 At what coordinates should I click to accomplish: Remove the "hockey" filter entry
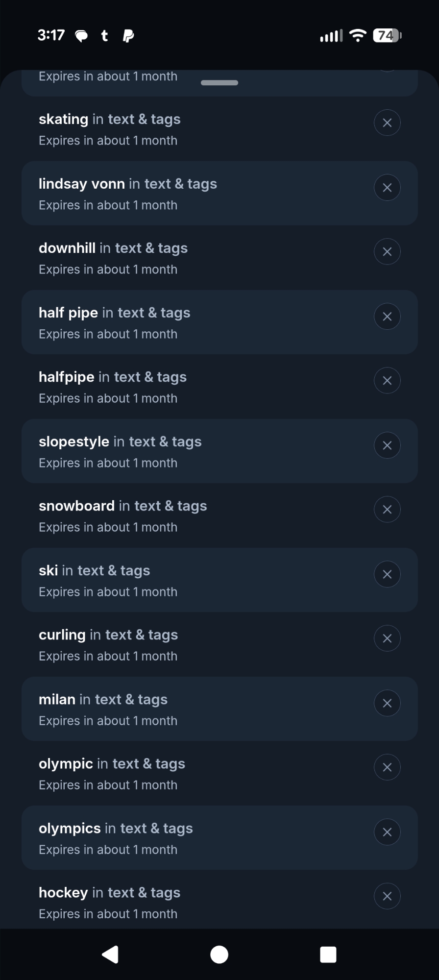pos(387,896)
